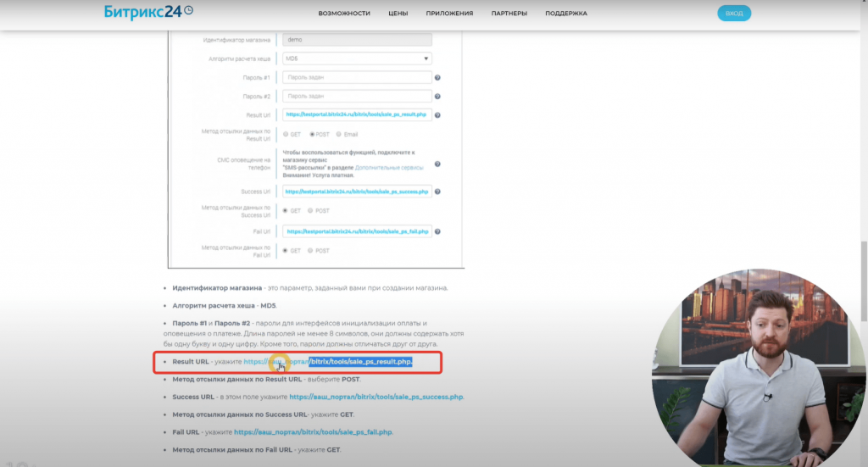This screenshot has height=467, width=868.
Task: Click help icon beside СМС оповещение text
Action: 437,164
